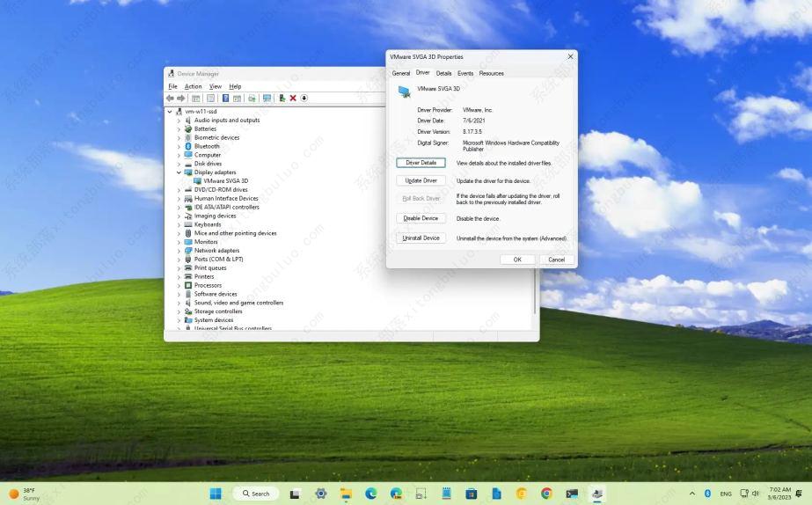The image size is (812, 505).
Task: Switch to the Events tab
Action: (x=465, y=73)
